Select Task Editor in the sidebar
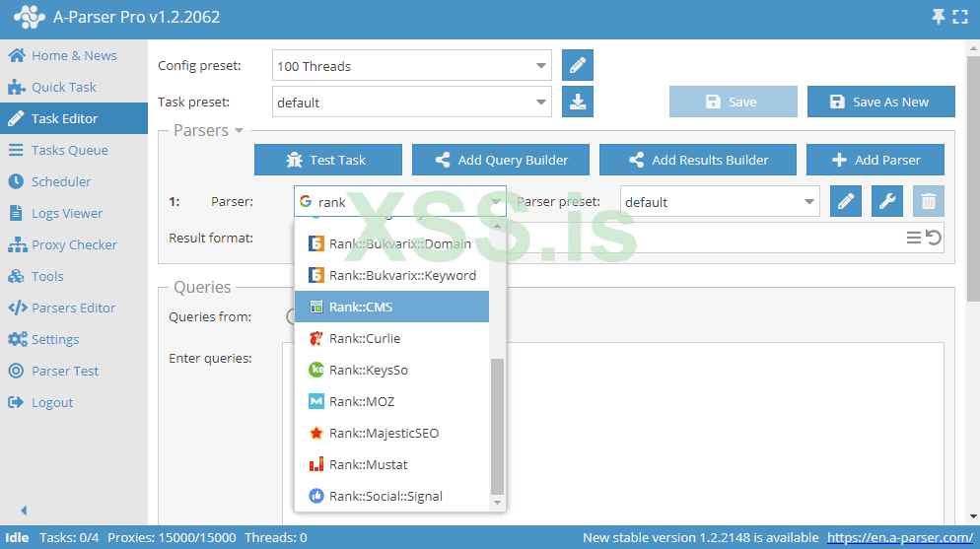 click(x=74, y=118)
